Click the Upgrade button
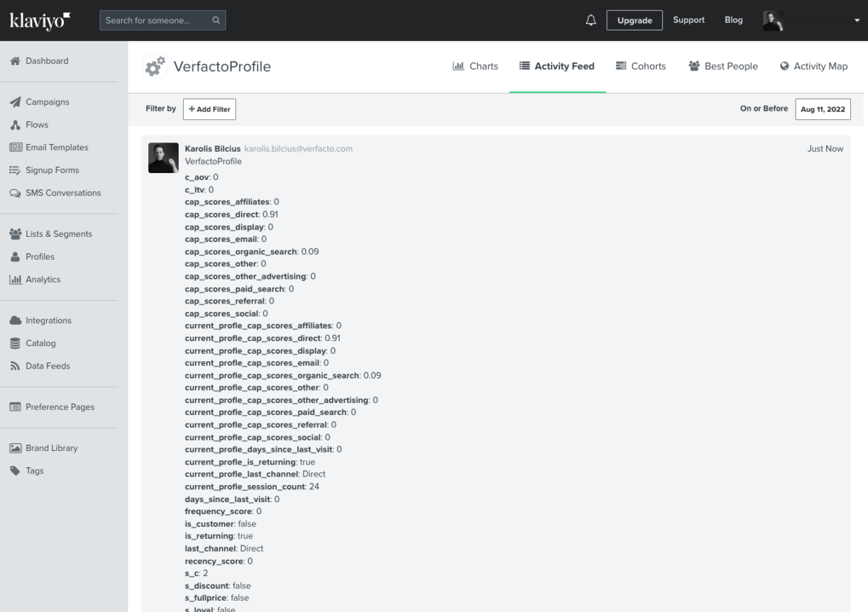The height and width of the screenshot is (612, 868). click(635, 21)
